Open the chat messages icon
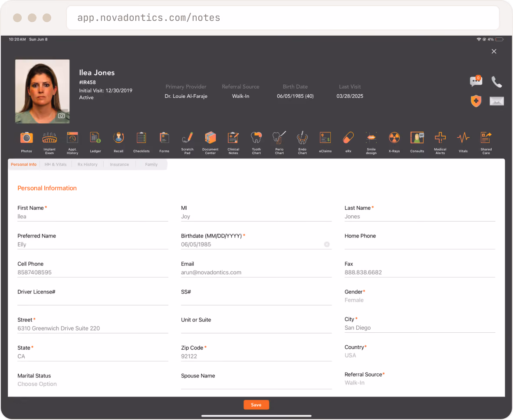The height and width of the screenshot is (420, 513). click(476, 81)
